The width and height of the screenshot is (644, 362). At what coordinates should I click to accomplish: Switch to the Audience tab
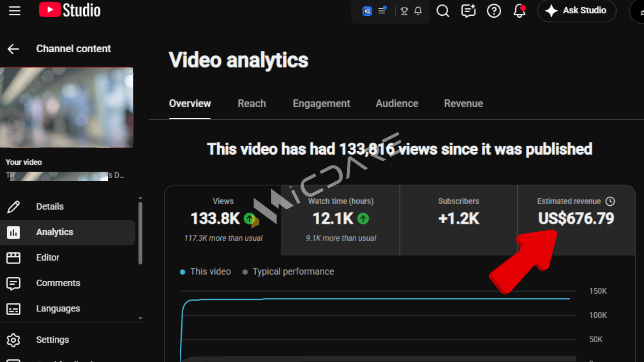(x=397, y=103)
